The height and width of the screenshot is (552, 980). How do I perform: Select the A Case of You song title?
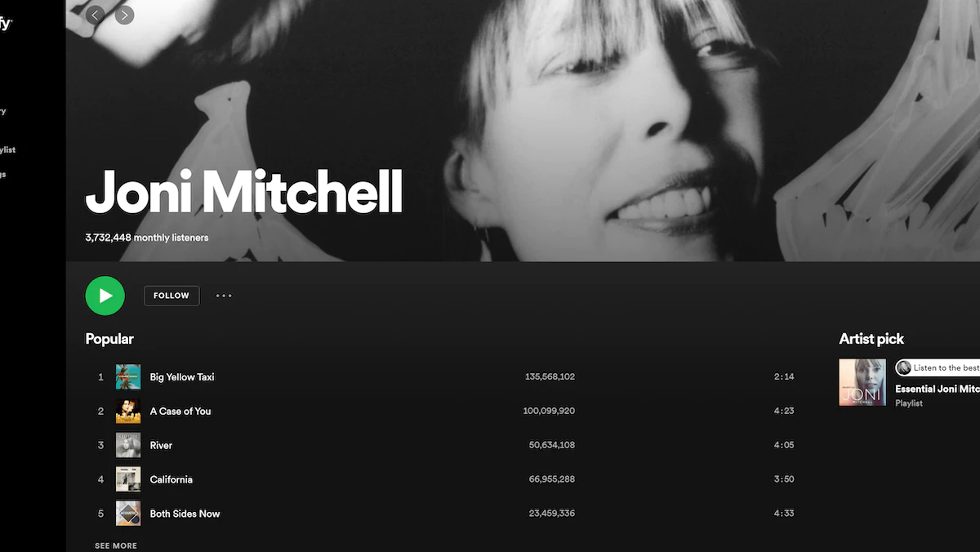pos(180,412)
